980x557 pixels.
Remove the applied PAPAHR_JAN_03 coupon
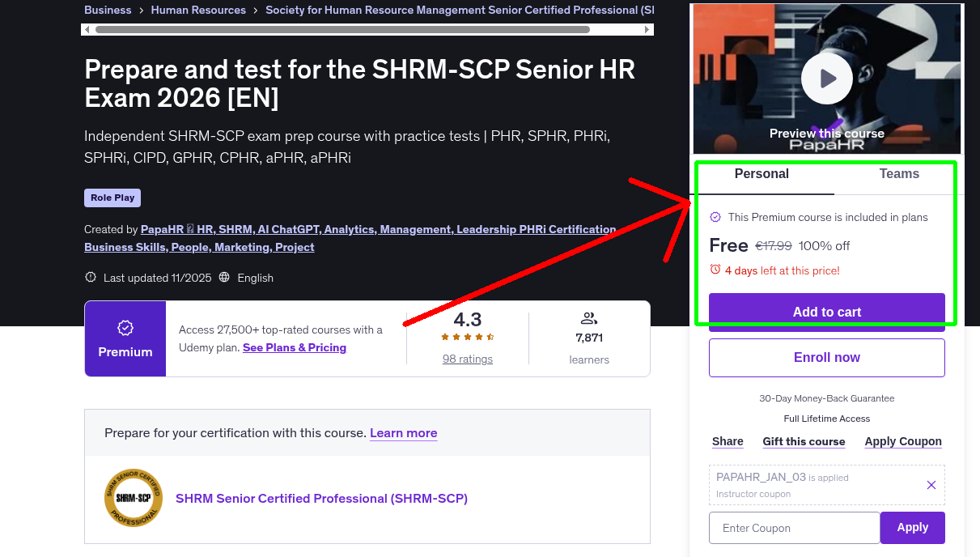tap(931, 485)
